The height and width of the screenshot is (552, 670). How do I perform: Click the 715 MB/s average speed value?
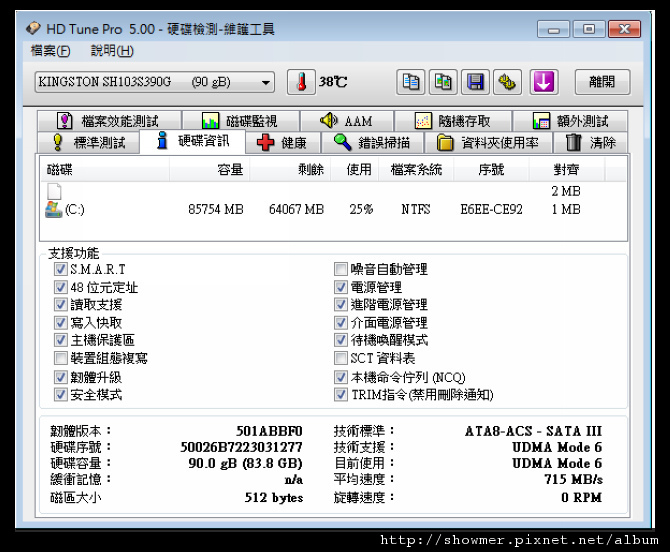[573, 479]
